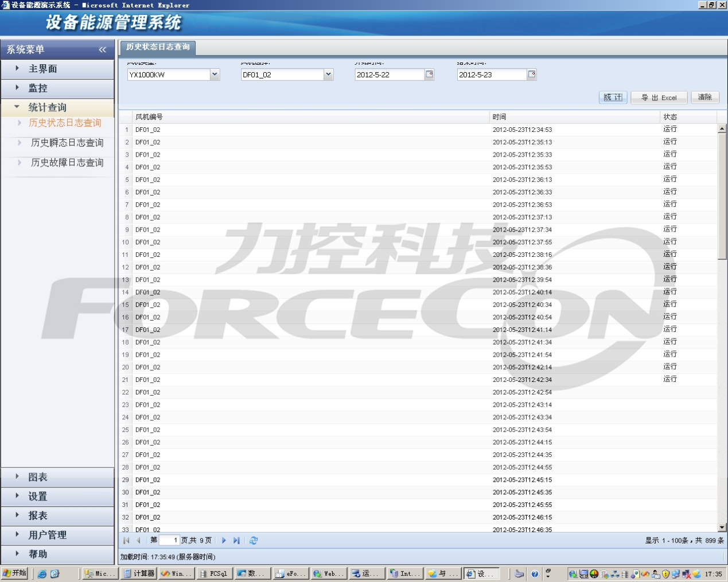Click the start date field 2012-5-22
The height and width of the screenshot is (582, 728).
pyautogui.click(x=390, y=75)
